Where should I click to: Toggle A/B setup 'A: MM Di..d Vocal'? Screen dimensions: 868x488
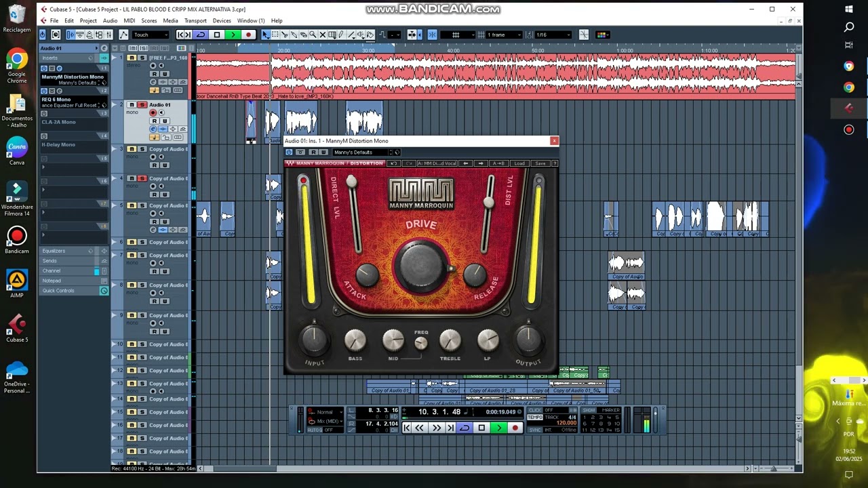(437, 163)
